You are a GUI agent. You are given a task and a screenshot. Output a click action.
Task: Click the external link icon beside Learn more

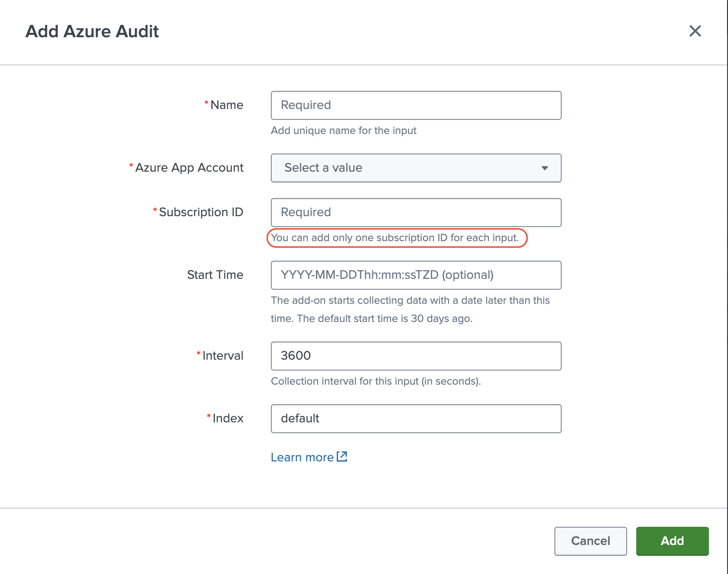(342, 456)
